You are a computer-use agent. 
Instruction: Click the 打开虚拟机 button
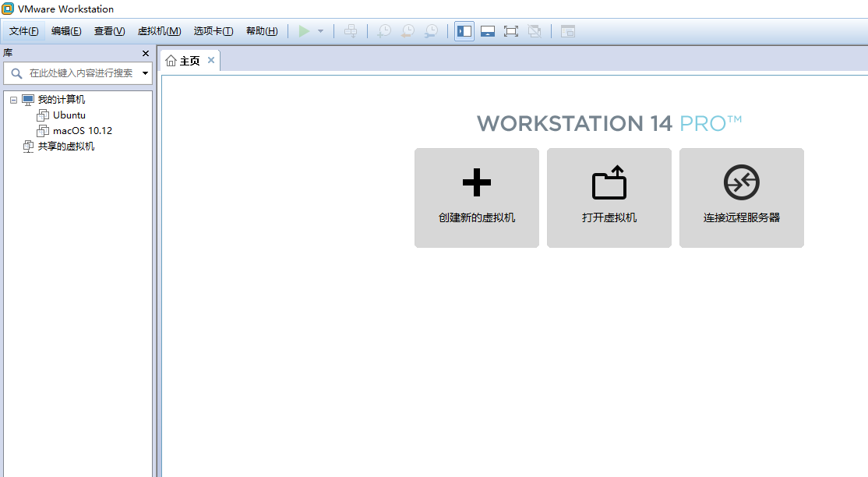click(609, 198)
